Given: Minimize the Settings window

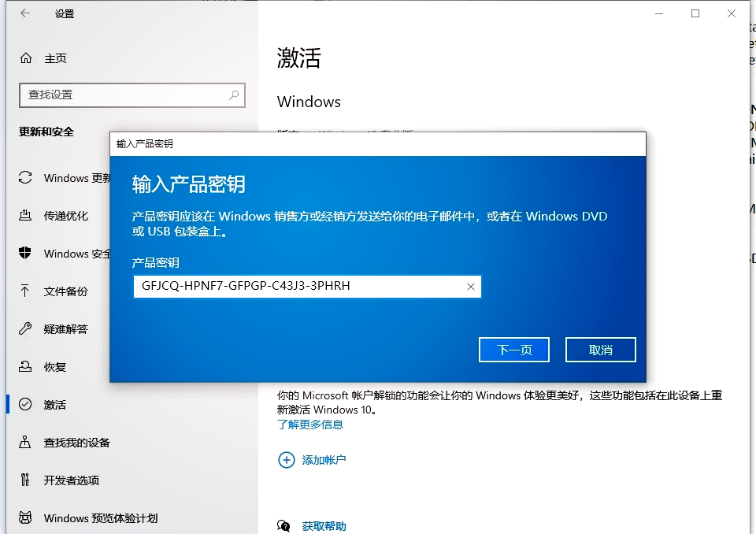Looking at the screenshot, I should click(x=659, y=13).
